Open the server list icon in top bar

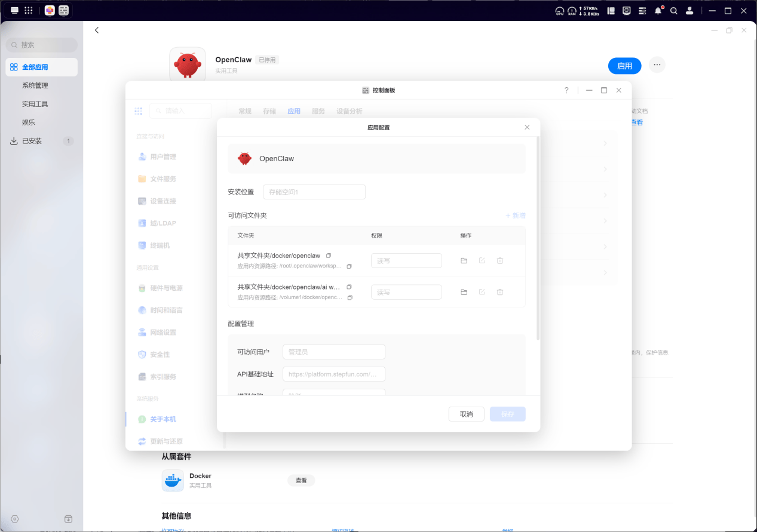point(642,11)
